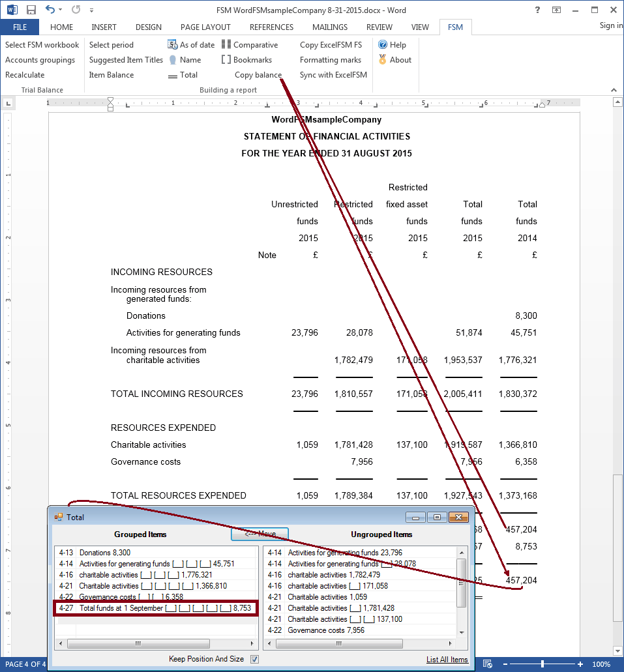This screenshot has width=624, height=672.
Task: Click the web layout view icon in status bar
Action: click(488, 664)
